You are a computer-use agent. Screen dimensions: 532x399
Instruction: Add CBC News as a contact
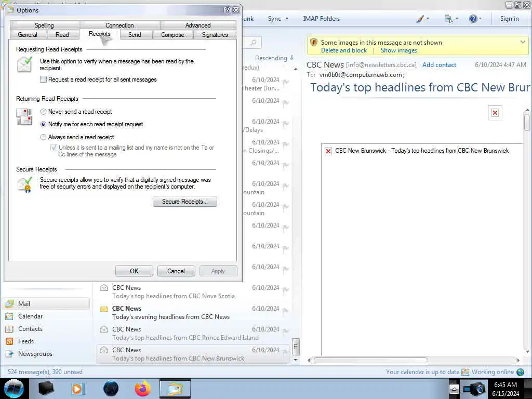pyautogui.click(x=439, y=65)
